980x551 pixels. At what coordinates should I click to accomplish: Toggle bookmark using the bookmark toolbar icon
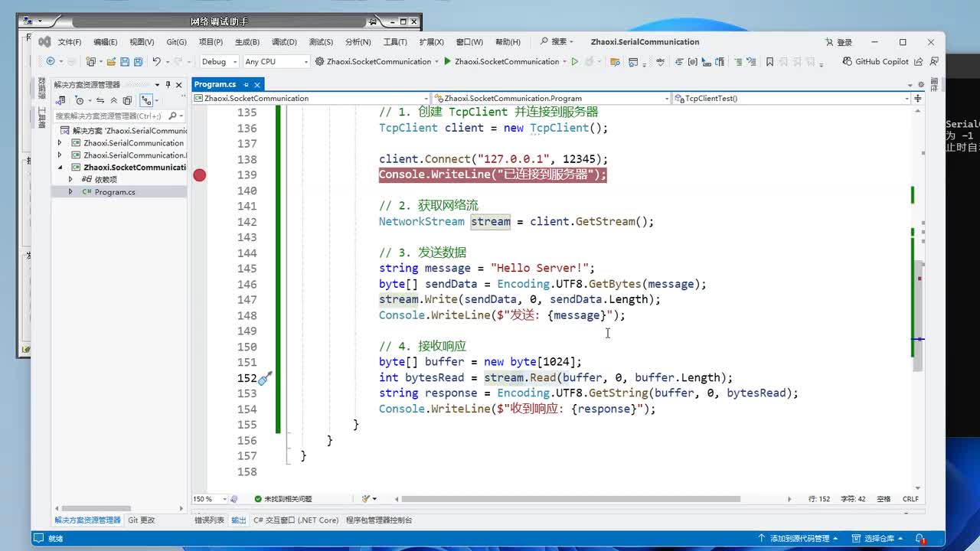pyautogui.click(x=769, y=61)
